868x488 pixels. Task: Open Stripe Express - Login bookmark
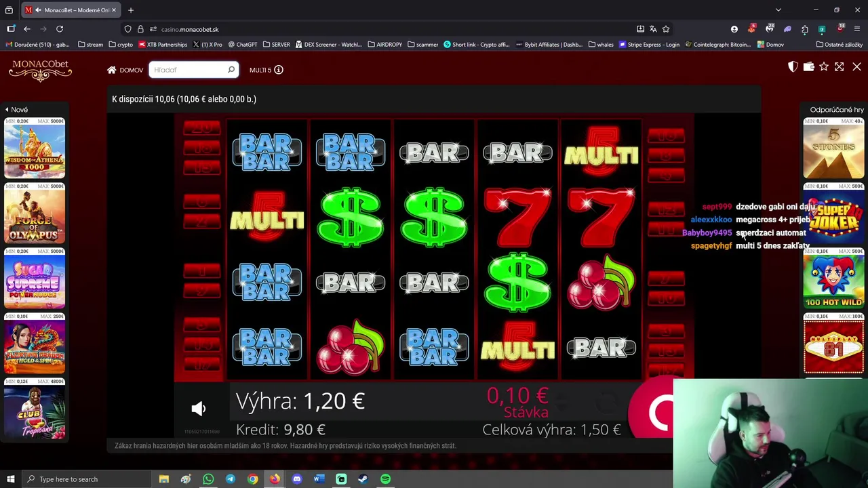649,45
